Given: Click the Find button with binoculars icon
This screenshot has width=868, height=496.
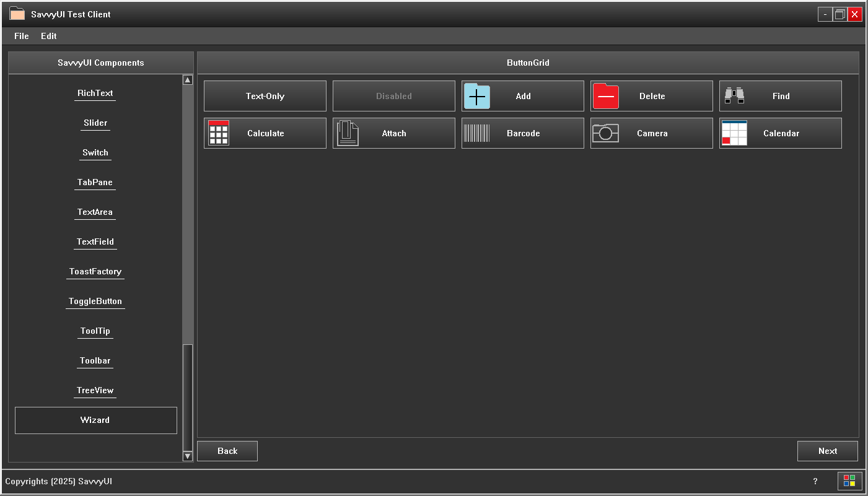Looking at the screenshot, I should (780, 96).
